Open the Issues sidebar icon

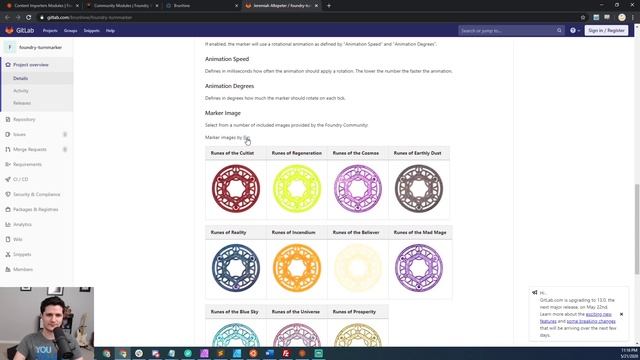[x=8, y=134]
